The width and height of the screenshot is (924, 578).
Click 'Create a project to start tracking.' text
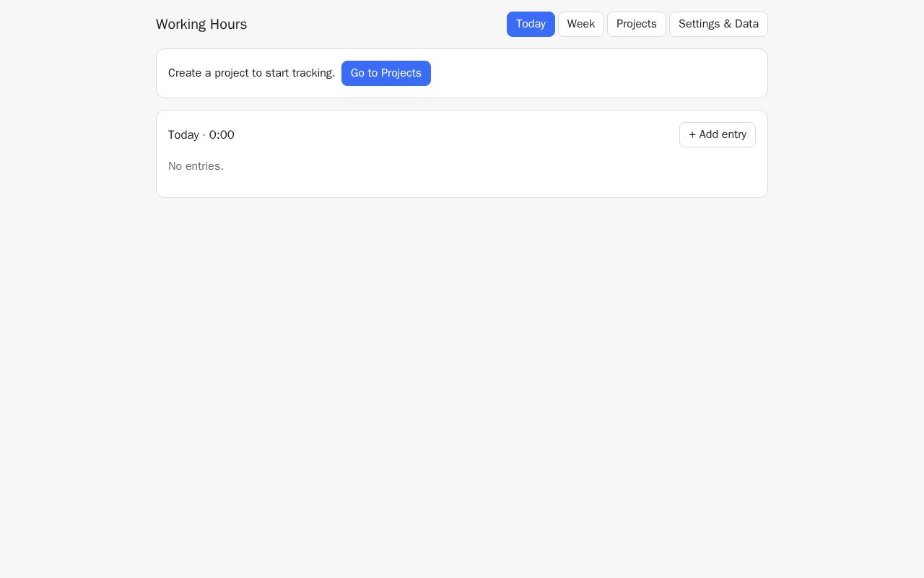point(252,73)
